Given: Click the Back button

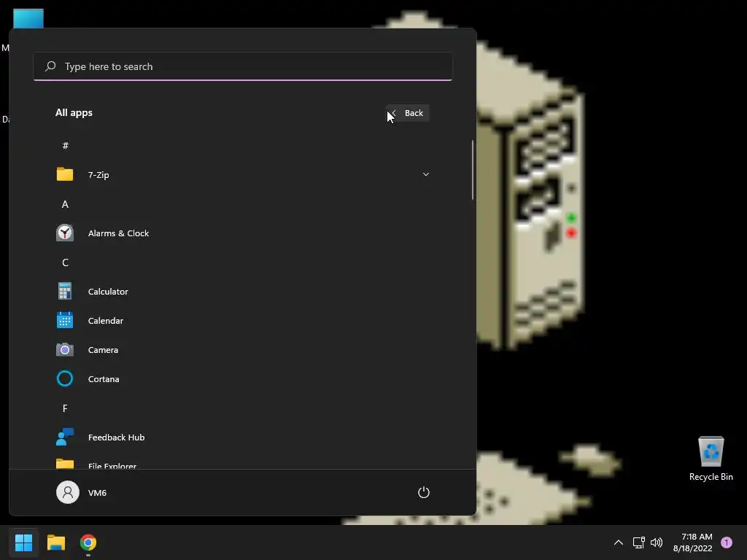Looking at the screenshot, I should [x=408, y=113].
